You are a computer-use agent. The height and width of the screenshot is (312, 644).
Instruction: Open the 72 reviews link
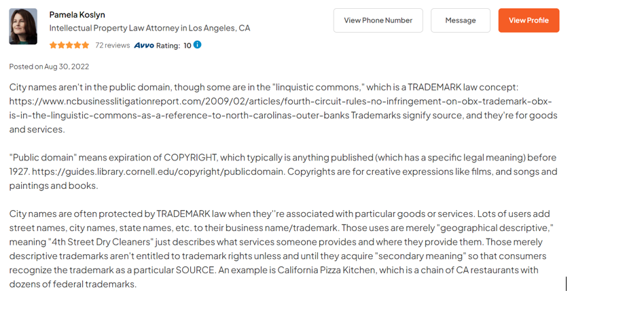[113, 46]
